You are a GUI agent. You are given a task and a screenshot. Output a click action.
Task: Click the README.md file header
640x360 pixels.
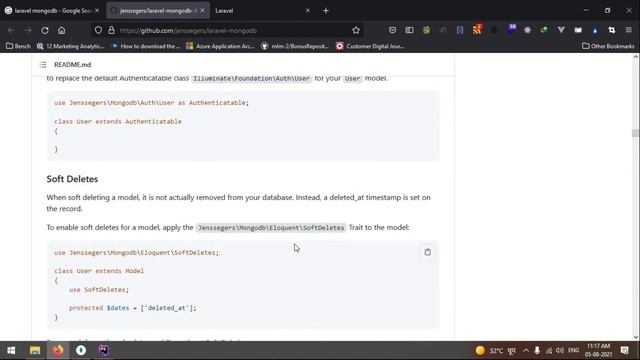click(73, 64)
